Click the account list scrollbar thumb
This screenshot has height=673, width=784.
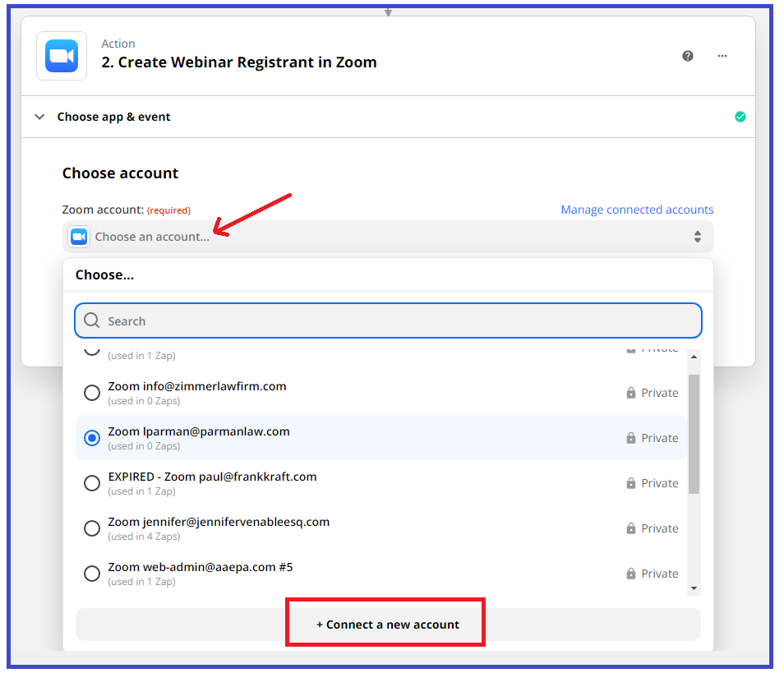[694, 434]
